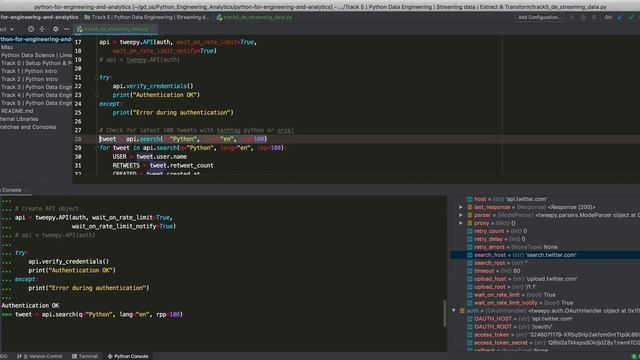Click icon beside OAUTH_HOST variable

469,319
